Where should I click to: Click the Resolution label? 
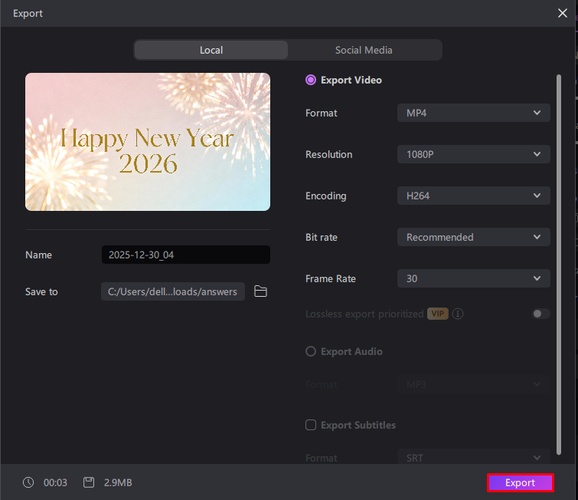[329, 154]
